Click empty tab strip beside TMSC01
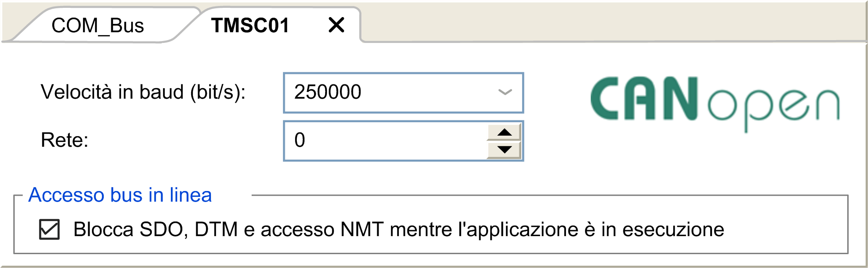The height and width of the screenshot is (268, 868). tap(612, 22)
